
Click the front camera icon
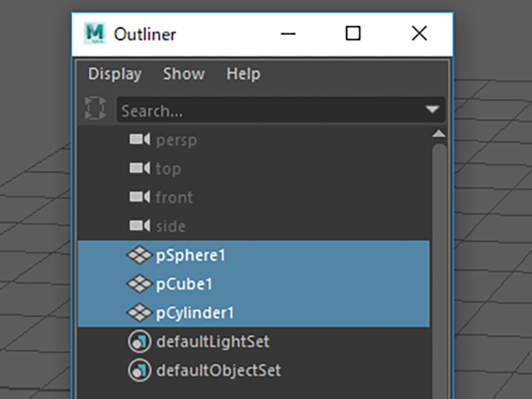click(140, 197)
